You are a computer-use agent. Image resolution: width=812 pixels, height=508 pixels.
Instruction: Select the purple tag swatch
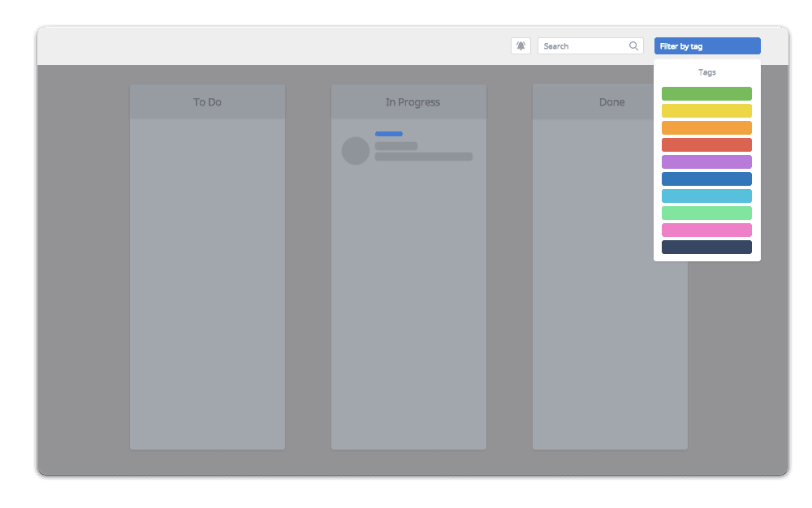(x=706, y=162)
